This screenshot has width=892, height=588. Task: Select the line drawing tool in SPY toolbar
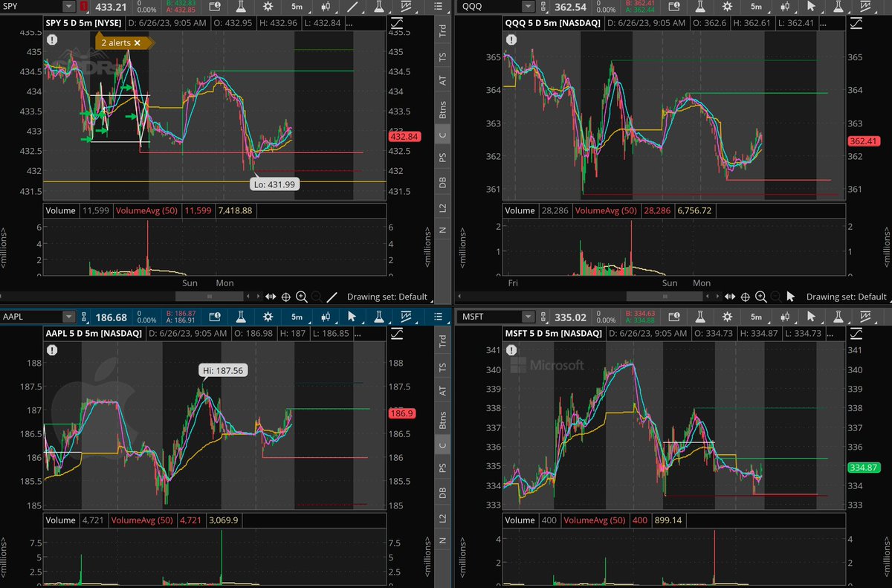(x=353, y=7)
